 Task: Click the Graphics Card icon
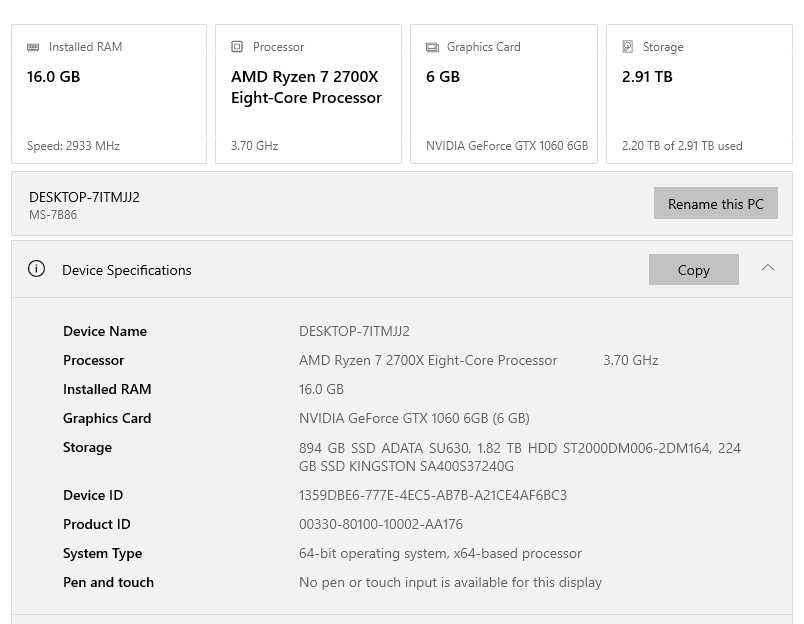coord(432,47)
